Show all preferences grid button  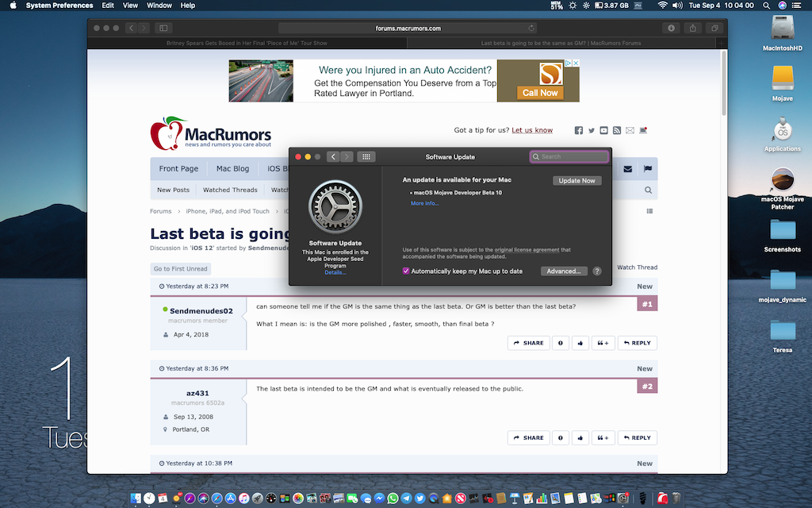click(x=366, y=156)
